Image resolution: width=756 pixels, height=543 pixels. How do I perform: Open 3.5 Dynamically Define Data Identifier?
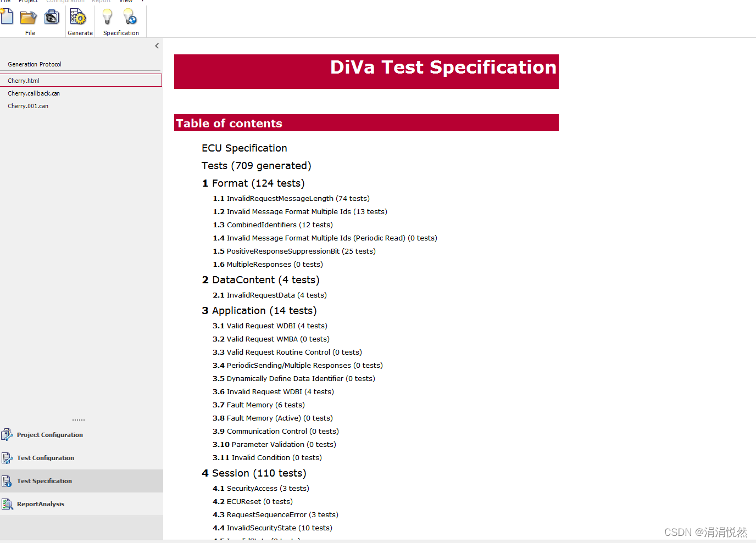tap(294, 379)
